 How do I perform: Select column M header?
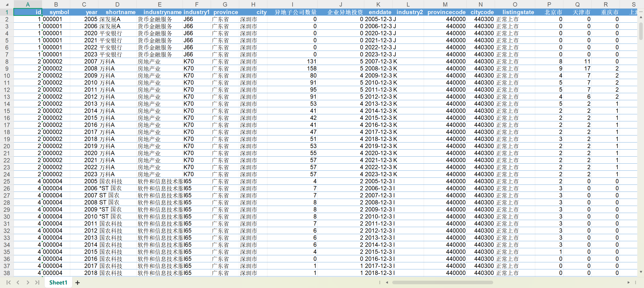445,5
